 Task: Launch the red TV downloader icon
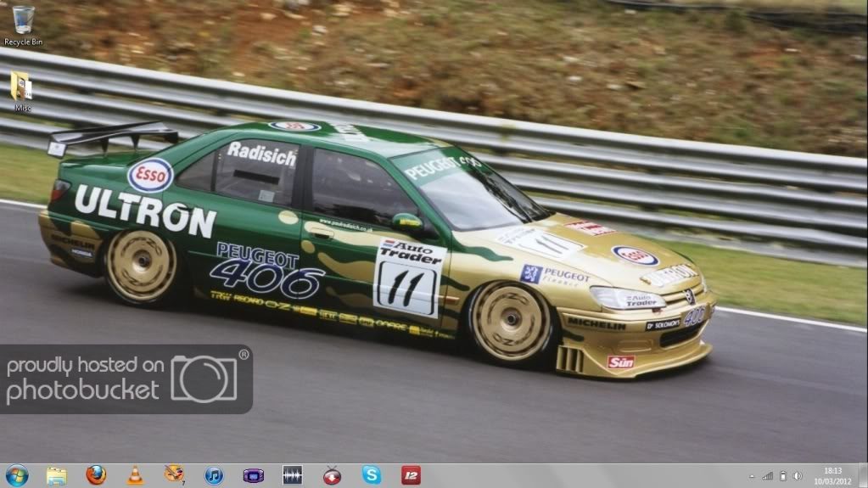(x=332, y=475)
